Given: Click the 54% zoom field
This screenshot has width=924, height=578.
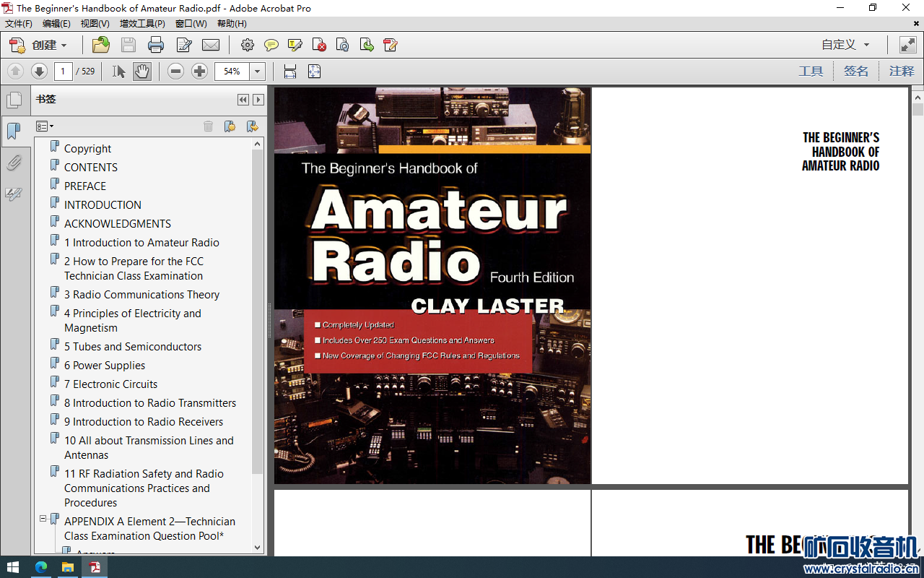Looking at the screenshot, I should click(x=232, y=72).
